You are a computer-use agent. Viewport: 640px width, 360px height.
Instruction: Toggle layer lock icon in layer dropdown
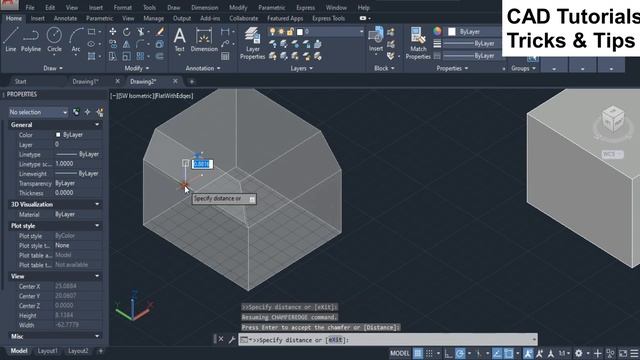click(x=290, y=31)
